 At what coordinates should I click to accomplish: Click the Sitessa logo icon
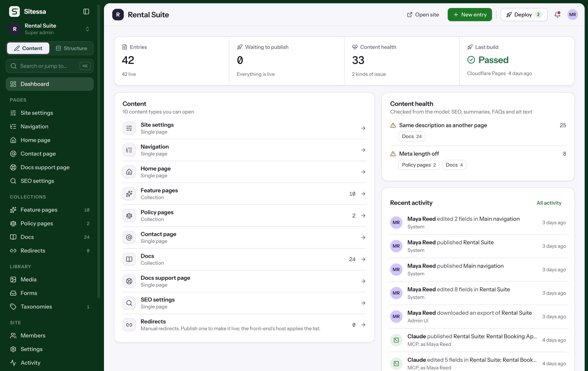coord(14,12)
